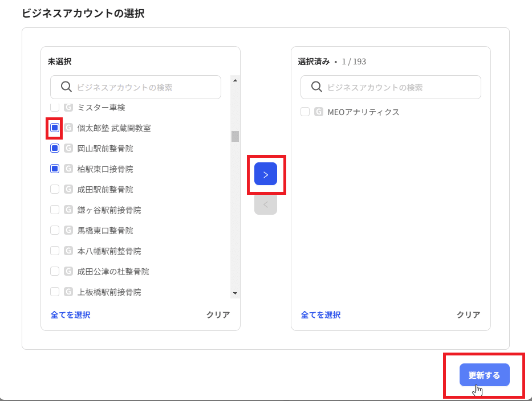
Task: Enable the 鎌ヶ谷駅前接骨院 checkbox
Action: pyautogui.click(x=55, y=210)
